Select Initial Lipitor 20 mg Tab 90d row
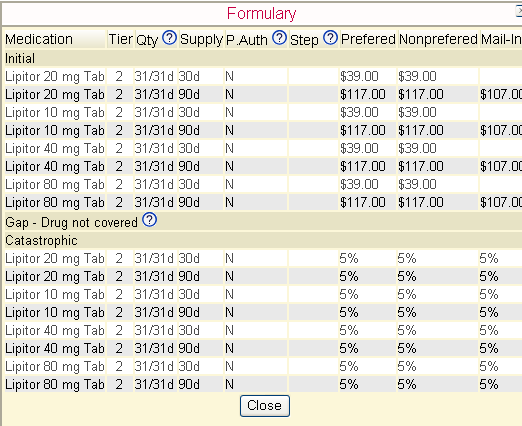 (263, 94)
